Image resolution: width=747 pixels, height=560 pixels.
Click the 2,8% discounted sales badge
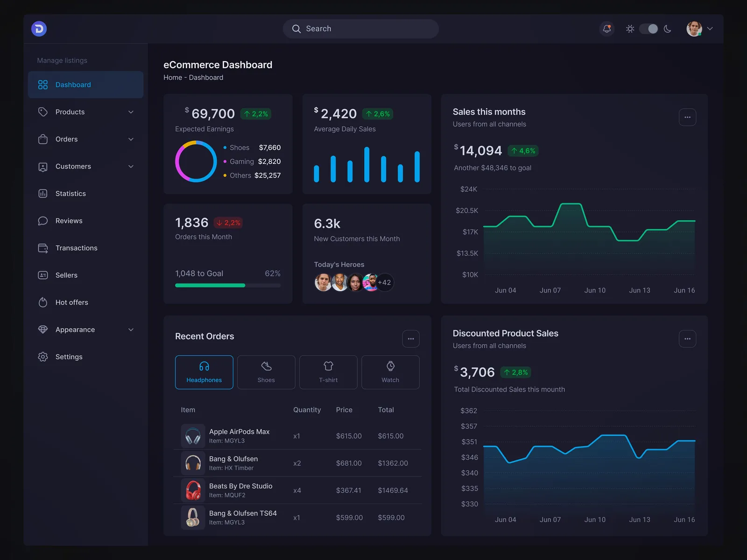(516, 372)
